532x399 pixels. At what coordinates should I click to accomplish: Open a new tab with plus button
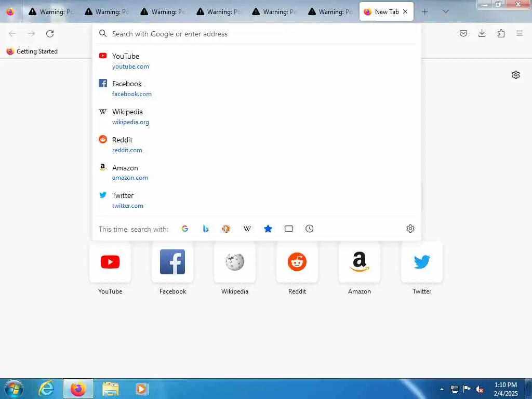pyautogui.click(x=424, y=12)
